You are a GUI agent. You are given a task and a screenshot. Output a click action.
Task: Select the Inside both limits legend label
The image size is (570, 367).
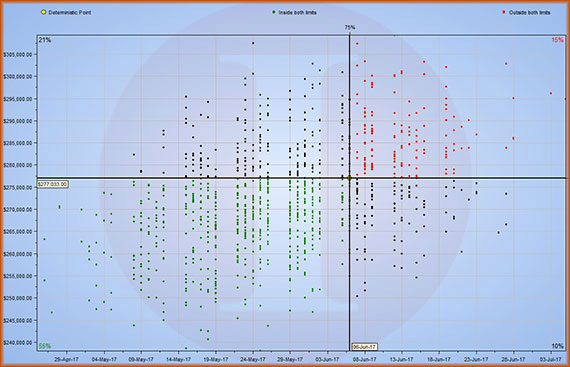(x=297, y=13)
